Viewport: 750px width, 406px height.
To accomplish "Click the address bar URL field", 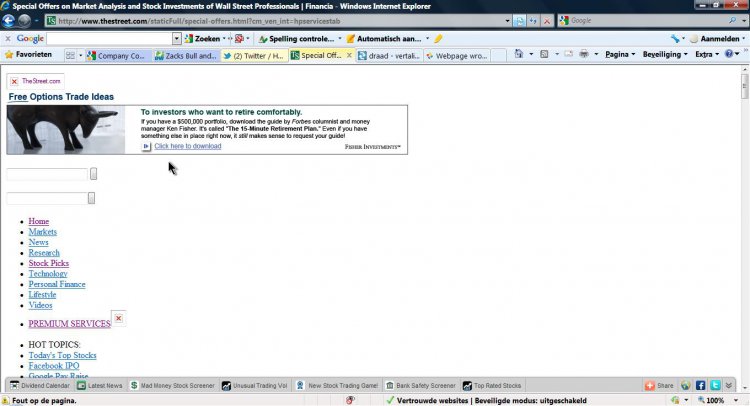I will tap(274, 21).
